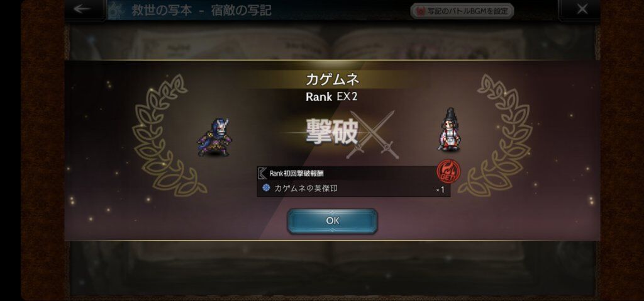Click the 救世の写本 - 宿敵の写記 title
This screenshot has width=644, height=301.
(x=201, y=10)
